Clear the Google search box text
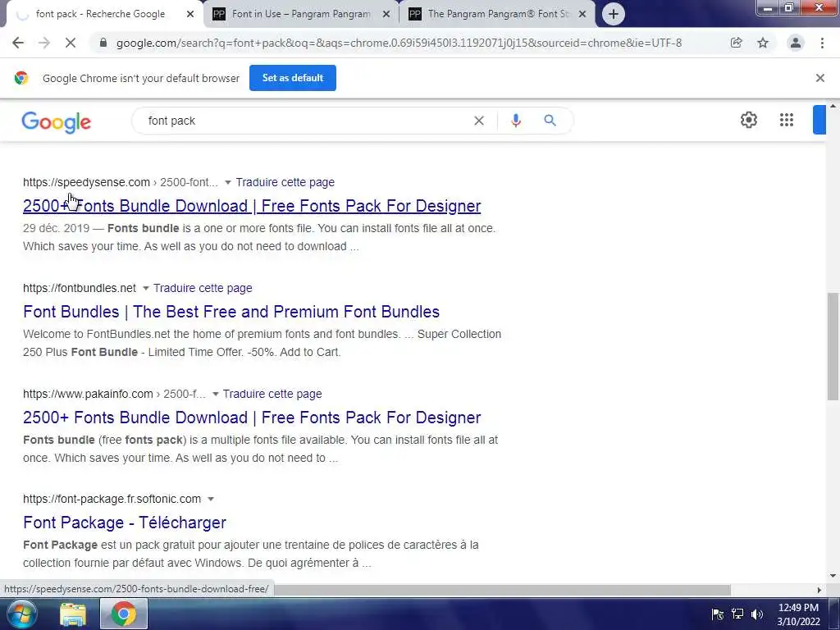 pyautogui.click(x=479, y=121)
